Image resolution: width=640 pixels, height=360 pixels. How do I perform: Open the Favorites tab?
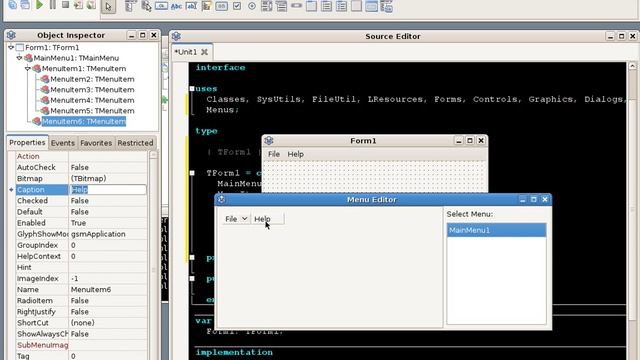pyautogui.click(x=96, y=143)
